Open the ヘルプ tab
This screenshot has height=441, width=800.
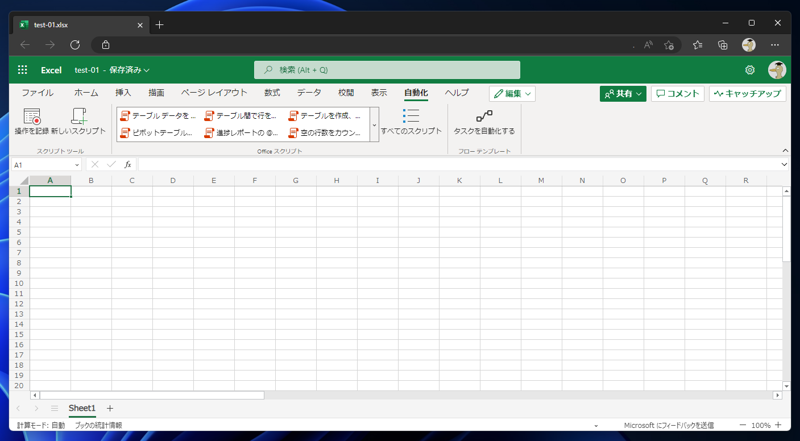tap(457, 92)
